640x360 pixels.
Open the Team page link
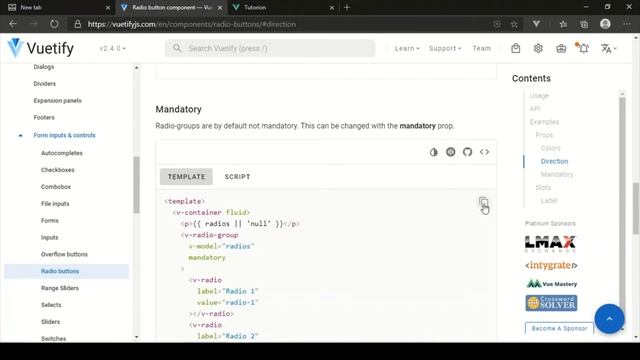tap(482, 48)
